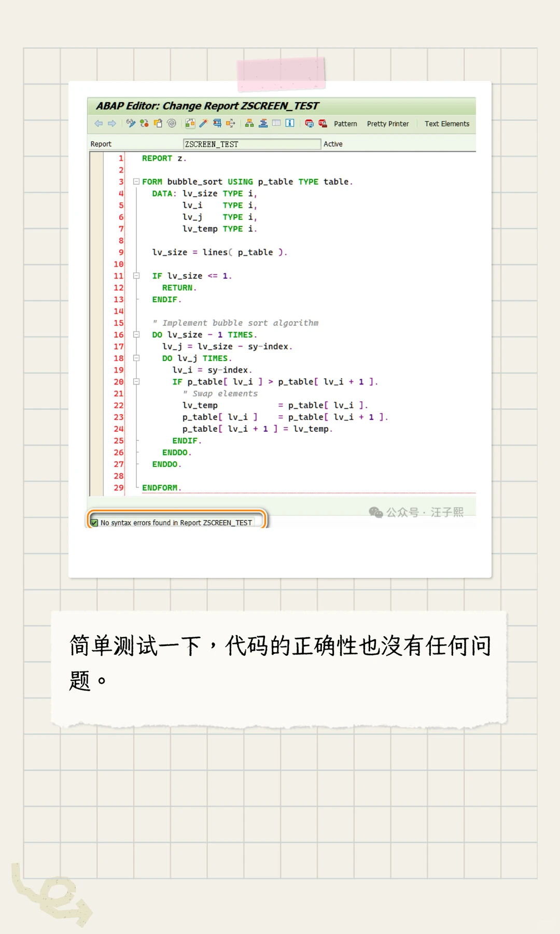Click the 'lv_temp TYPE i.' declaration
This screenshot has height=934, width=560.
coord(219,229)
